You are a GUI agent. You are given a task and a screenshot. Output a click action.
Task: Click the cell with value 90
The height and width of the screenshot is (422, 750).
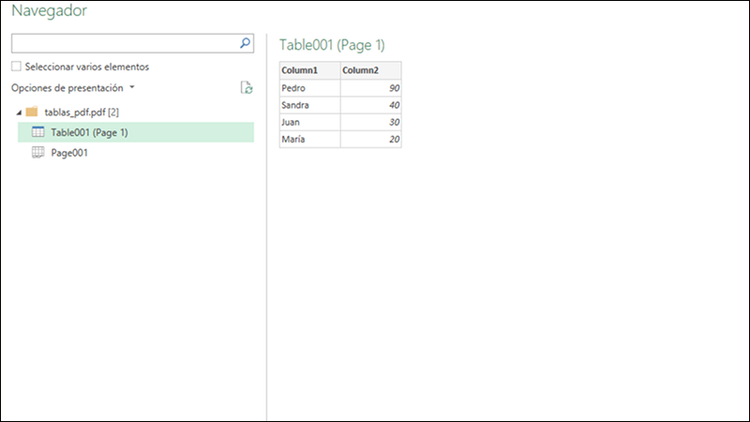[x=371, y=88]
